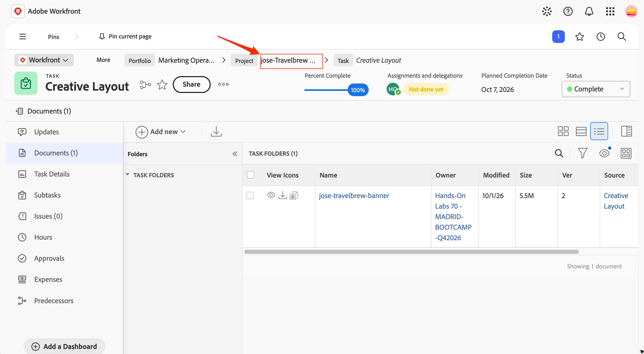Open the view eye options
The height and width of the screenshot is (354, 644).
[x=605, y=153]
